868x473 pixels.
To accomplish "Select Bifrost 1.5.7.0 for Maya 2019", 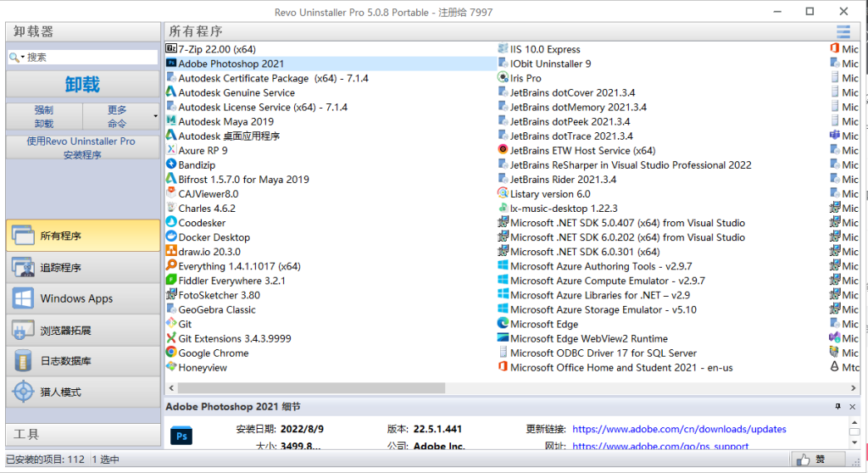I will coord(243,180).
